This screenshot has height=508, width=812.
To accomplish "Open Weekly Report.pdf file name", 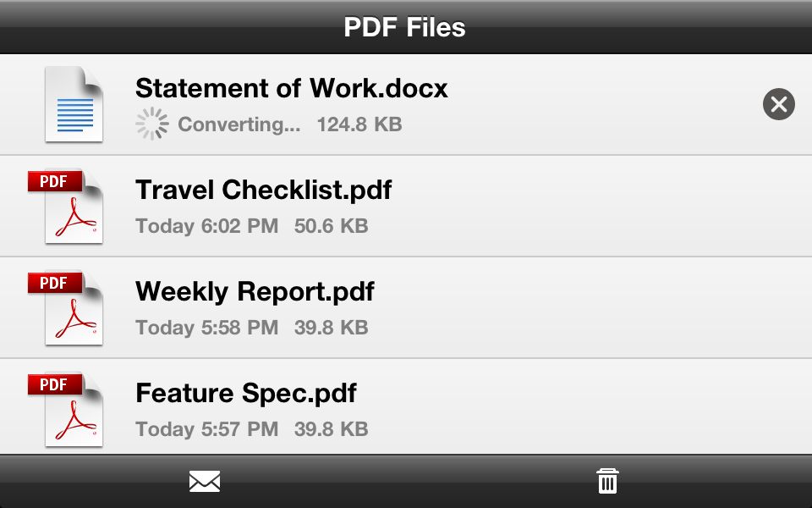I will tap(255, 291).
